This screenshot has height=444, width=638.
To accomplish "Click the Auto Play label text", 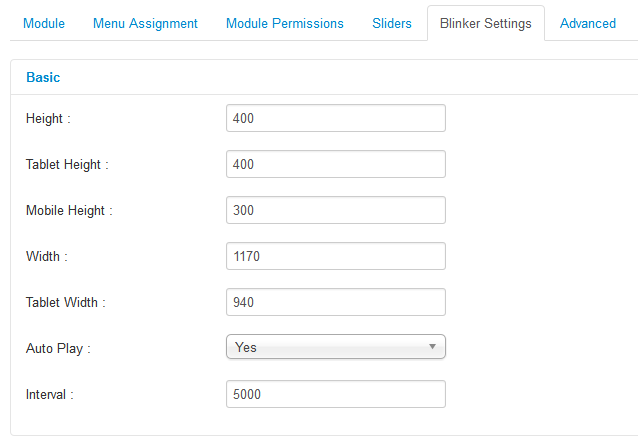I will (58, 348).
